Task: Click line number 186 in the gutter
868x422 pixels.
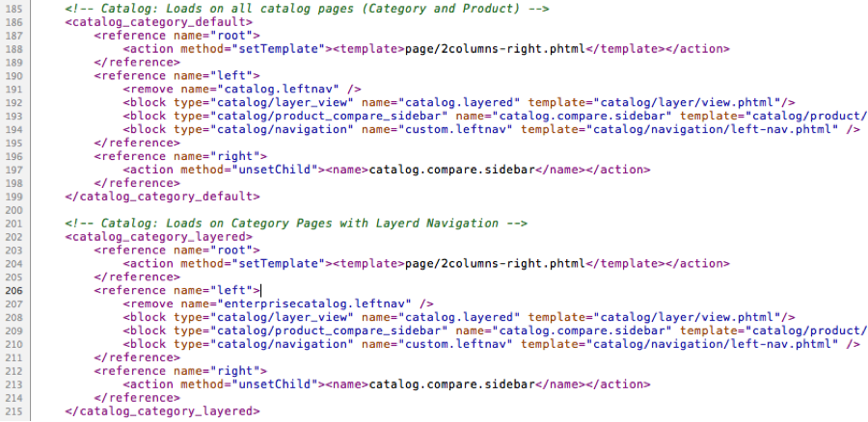Action: coord(13,22)
